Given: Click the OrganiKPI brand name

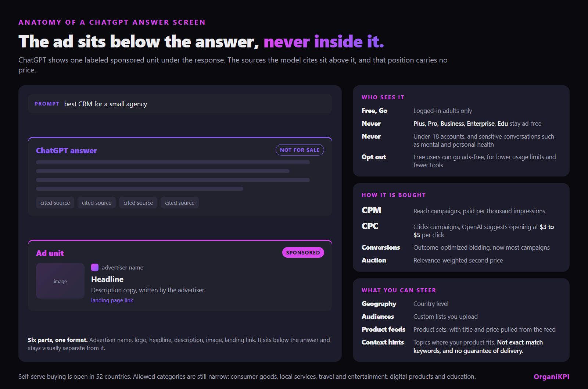Looking at the screenshot, I should point(551,376).
